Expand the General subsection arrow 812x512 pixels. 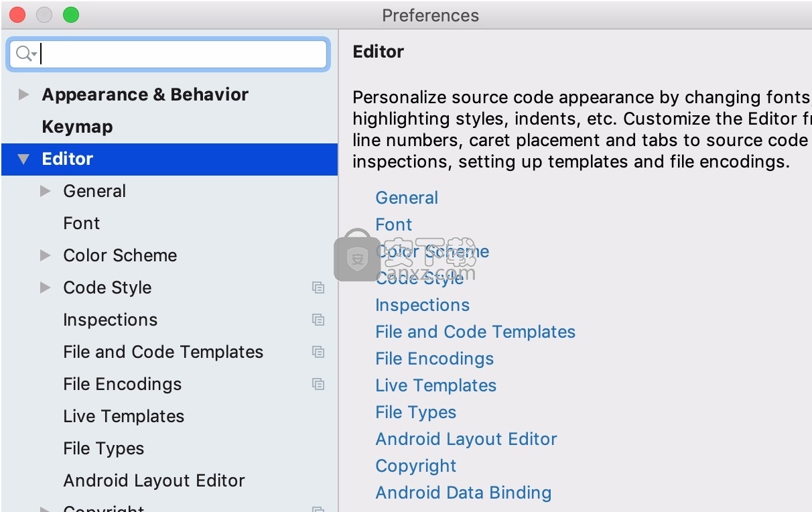46,191
